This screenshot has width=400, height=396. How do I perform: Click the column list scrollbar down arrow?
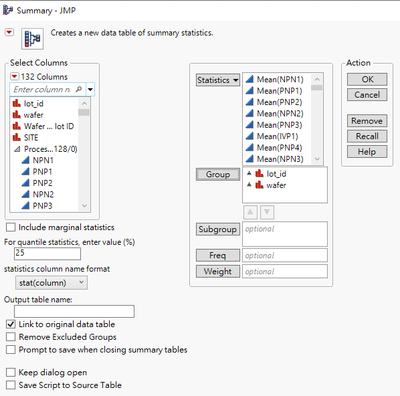click(x=84, y=206)
